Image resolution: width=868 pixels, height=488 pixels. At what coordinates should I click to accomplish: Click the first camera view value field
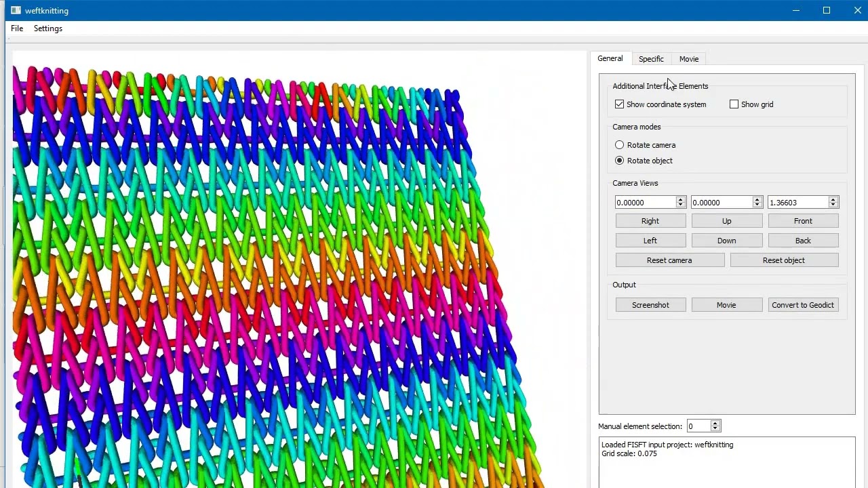[x=646, y=203]
